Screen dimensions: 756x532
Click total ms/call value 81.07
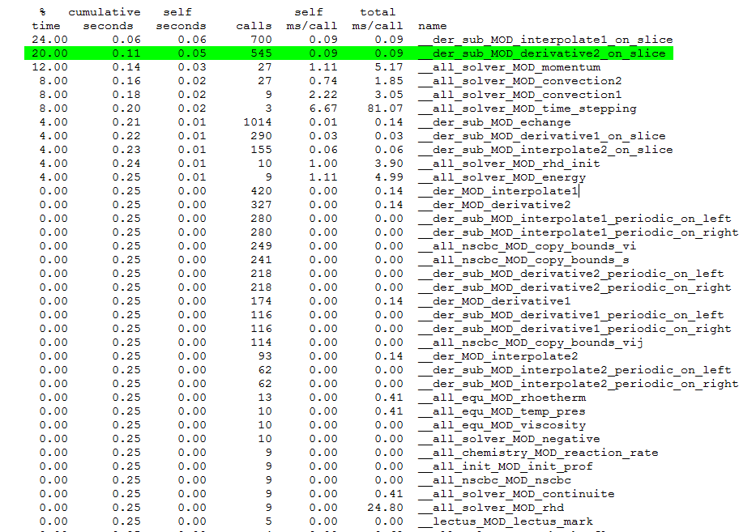coord(385,109)
